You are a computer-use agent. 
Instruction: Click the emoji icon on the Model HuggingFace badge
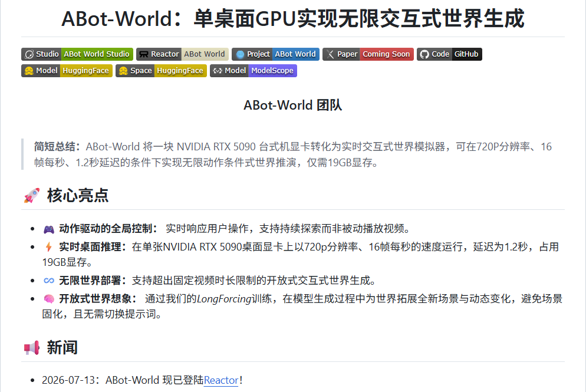pyautogui.click(x=29, y=71)
